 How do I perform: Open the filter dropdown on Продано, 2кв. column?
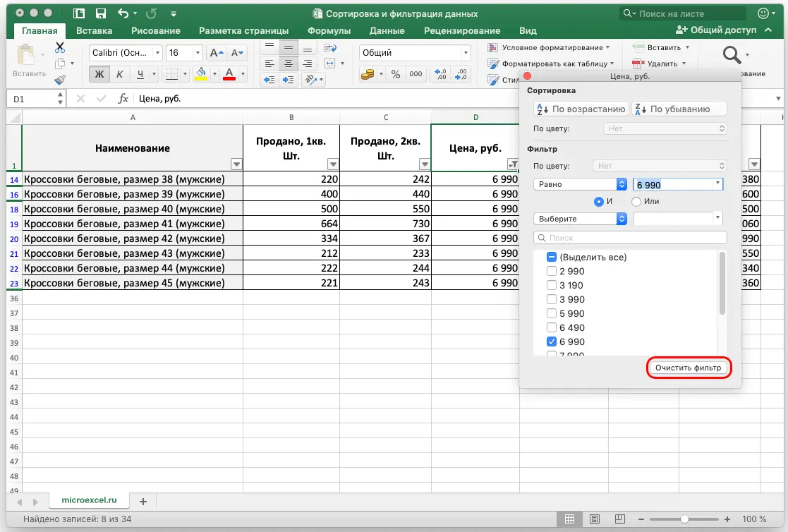coord(425,164)
